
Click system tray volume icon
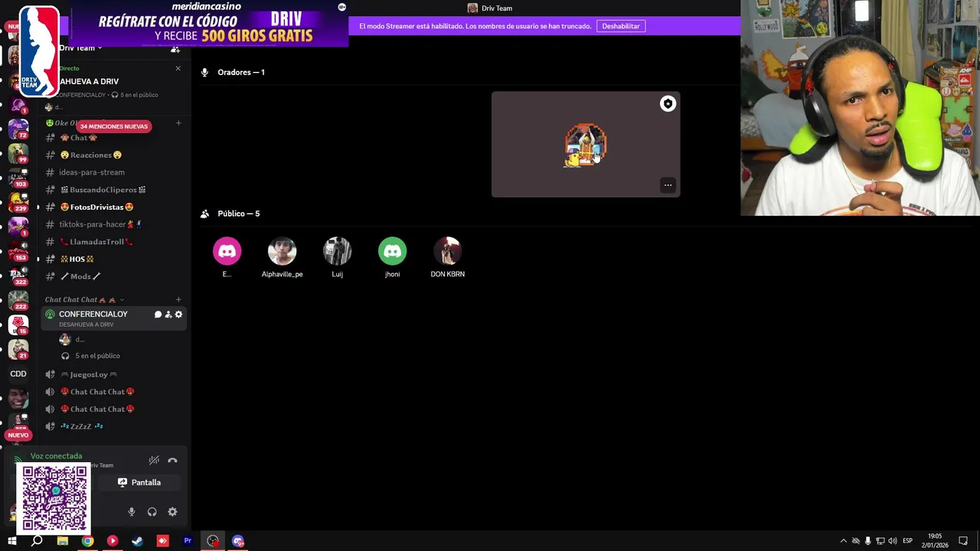(893, 541)
